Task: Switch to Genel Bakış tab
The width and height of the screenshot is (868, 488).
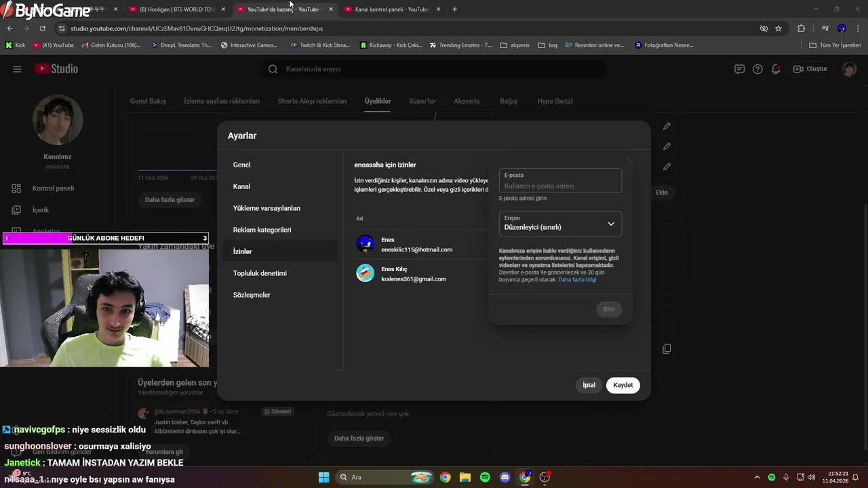Action: click(x=148, y=101)
